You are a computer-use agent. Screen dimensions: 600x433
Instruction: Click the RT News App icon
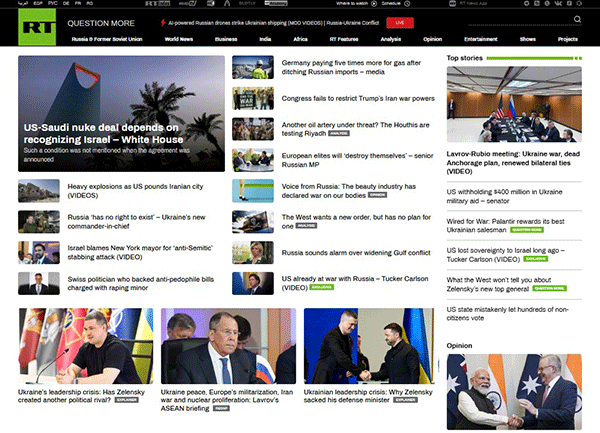click(x=452, y=3)
